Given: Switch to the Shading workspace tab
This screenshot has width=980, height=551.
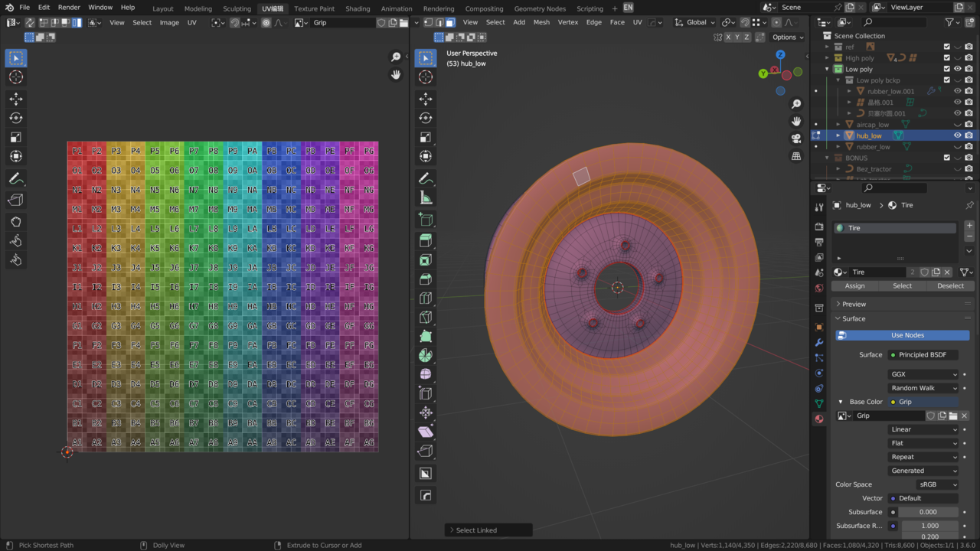Looking at the screenshot, I should (x=358, y=8).
